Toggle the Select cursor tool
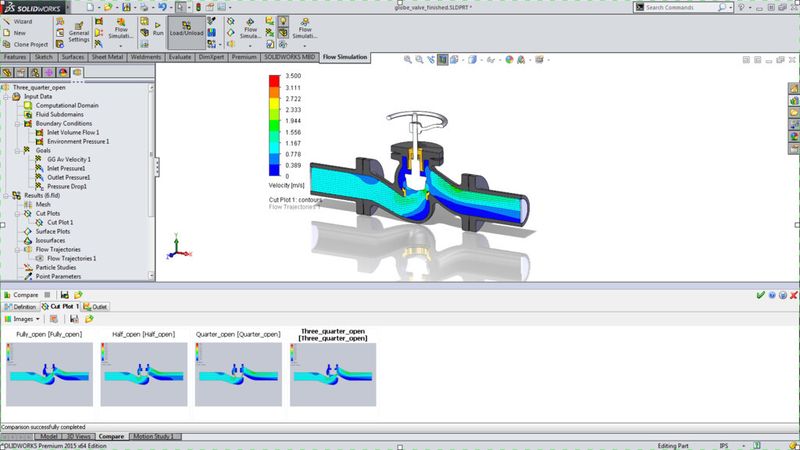 click(181, 7)
